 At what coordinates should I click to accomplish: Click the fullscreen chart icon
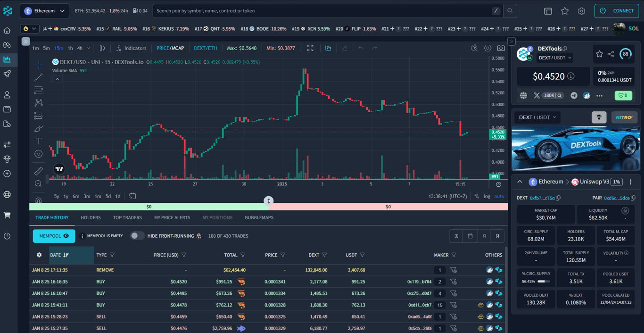[310, 48]
